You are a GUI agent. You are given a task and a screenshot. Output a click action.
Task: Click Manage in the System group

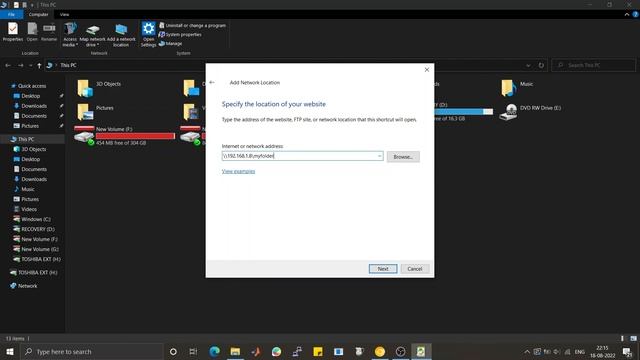coord(170,43)
